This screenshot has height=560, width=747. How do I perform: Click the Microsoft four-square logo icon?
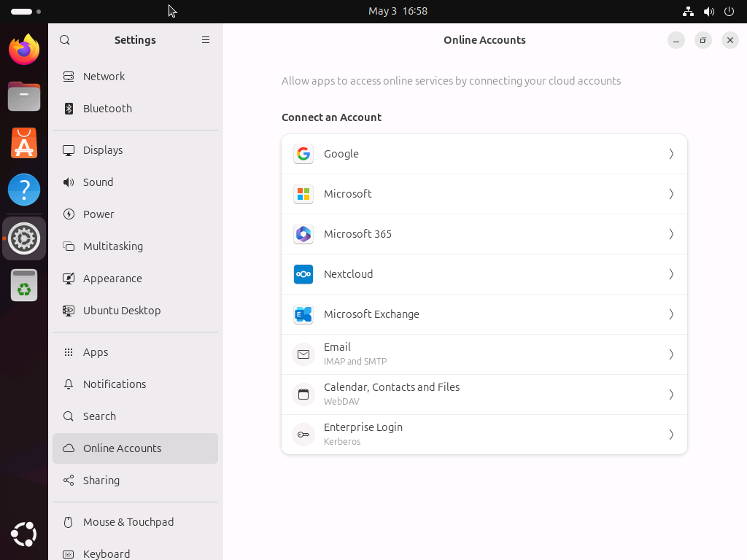coord(303,194)
